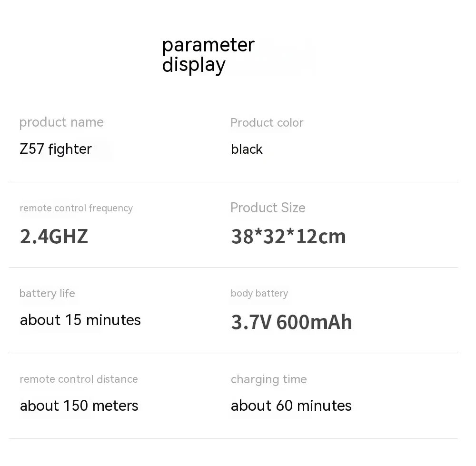Screen dimensions: 476x466
Task: Click the word "parameter" in the heading
Action: 208,45
